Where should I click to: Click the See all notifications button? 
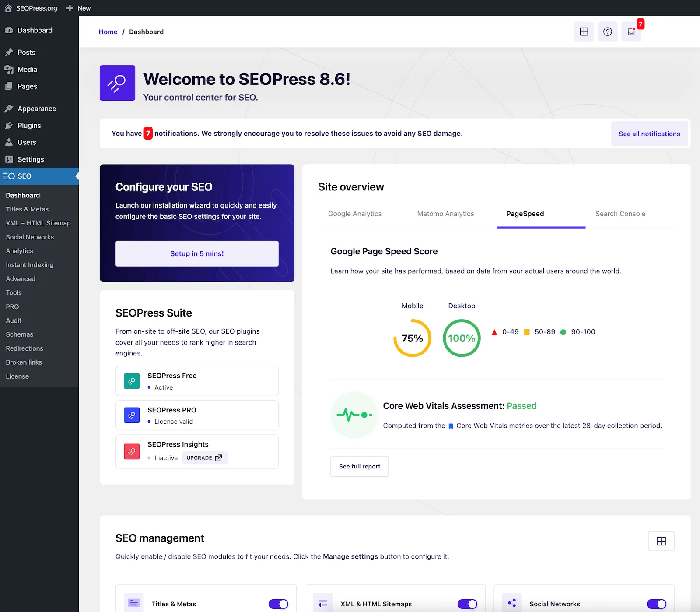click(649, 134)
